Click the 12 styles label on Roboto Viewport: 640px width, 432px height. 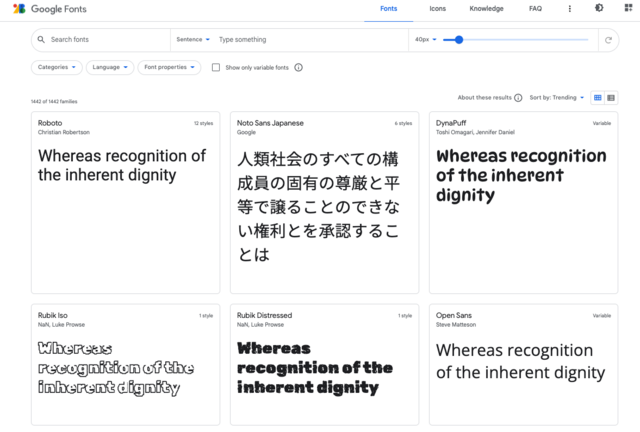point(203,123)
